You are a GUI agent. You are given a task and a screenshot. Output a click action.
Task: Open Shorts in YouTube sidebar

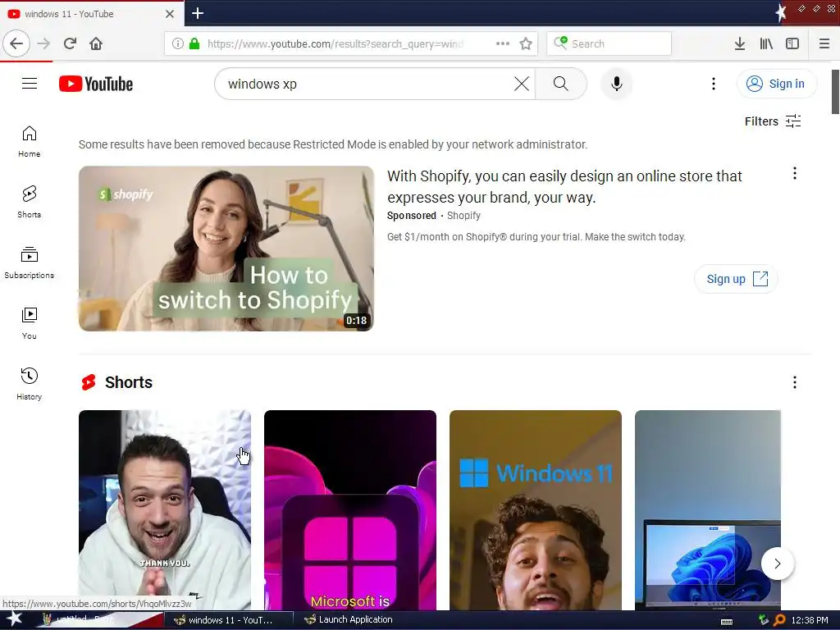coord(29,203)
